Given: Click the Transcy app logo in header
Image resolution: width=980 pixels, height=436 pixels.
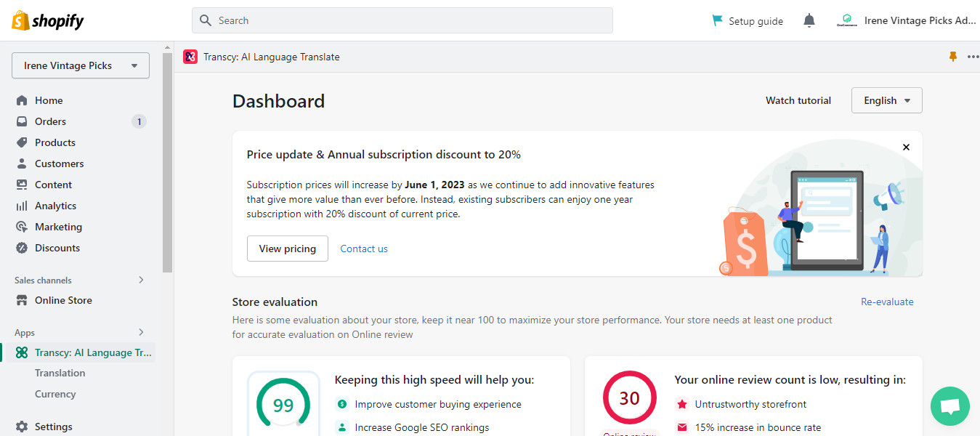Looking at the screenshot, I should point(190,57).
